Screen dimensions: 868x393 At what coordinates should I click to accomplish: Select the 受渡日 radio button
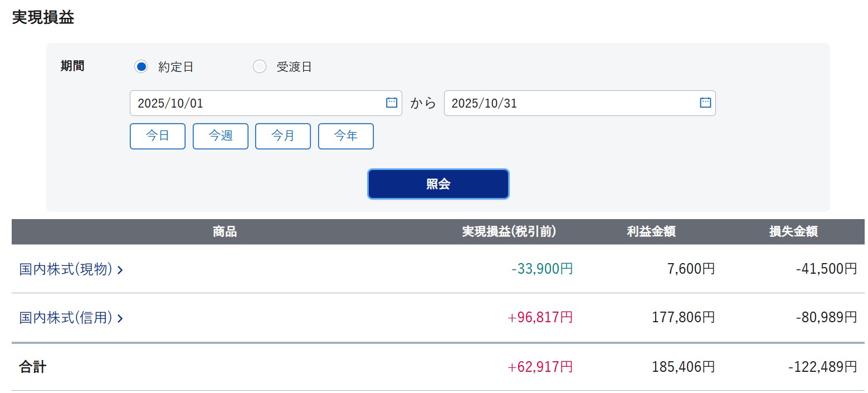[x=260, y=67]
